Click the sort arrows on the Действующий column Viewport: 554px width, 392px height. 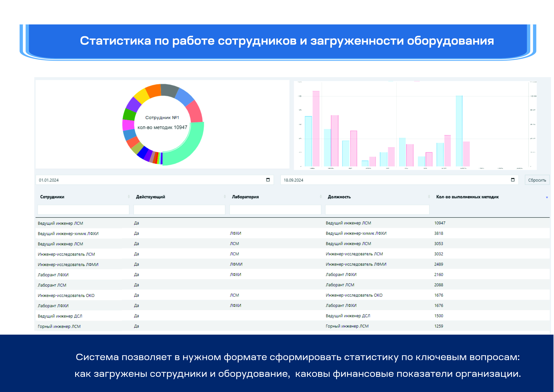point(225,197)
